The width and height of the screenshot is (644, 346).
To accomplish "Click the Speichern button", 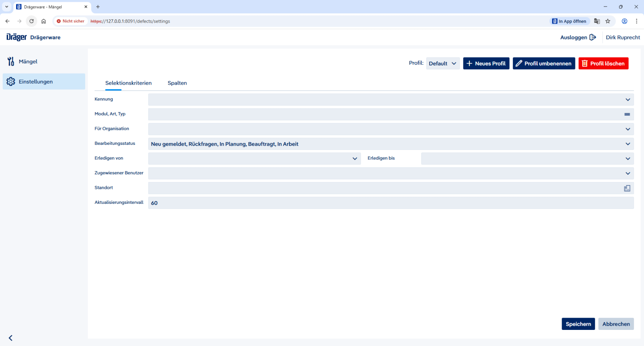I will click(578, 324).
